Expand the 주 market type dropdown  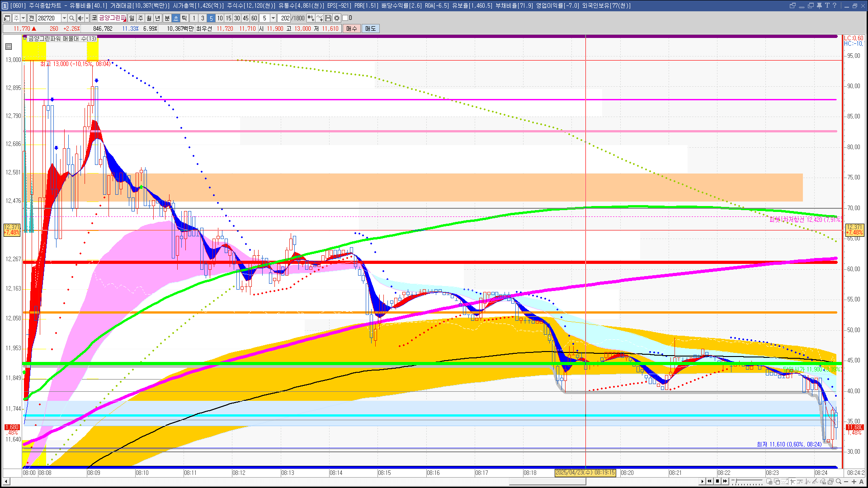point(23,18)
